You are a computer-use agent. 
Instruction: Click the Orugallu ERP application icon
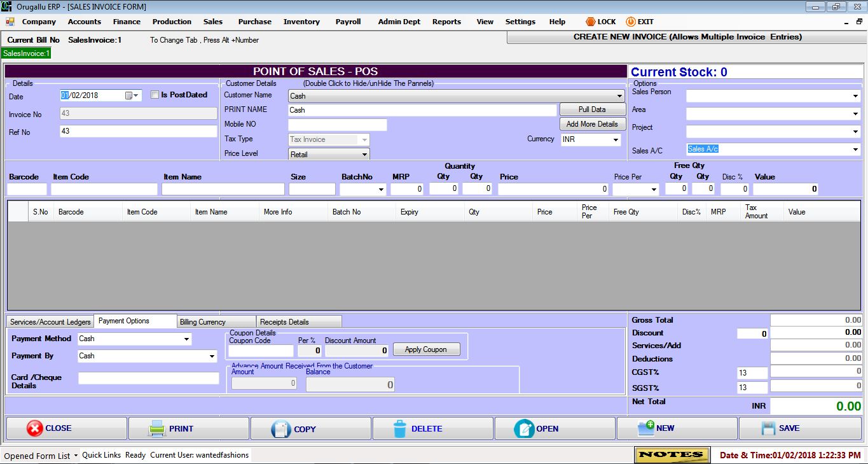6,6
